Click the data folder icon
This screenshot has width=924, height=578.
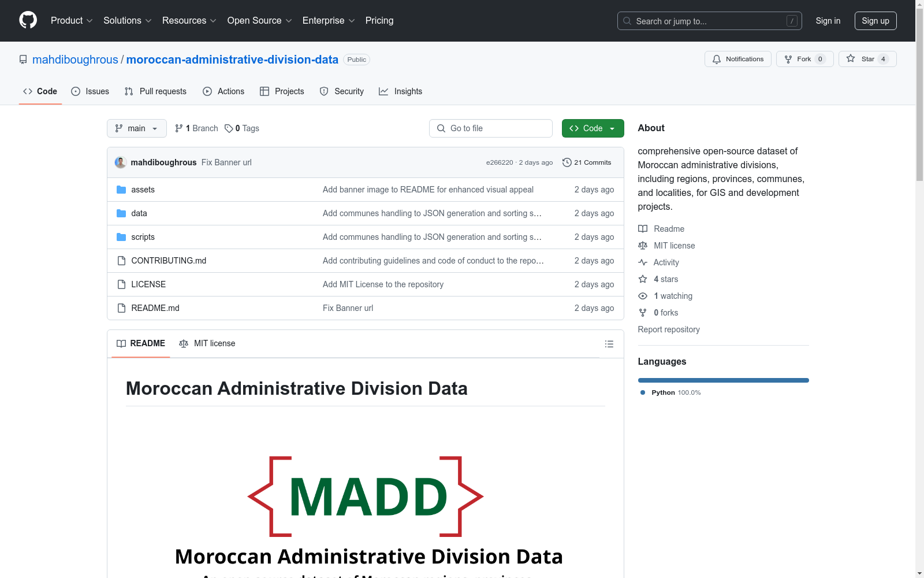click(x=121, y=213)
